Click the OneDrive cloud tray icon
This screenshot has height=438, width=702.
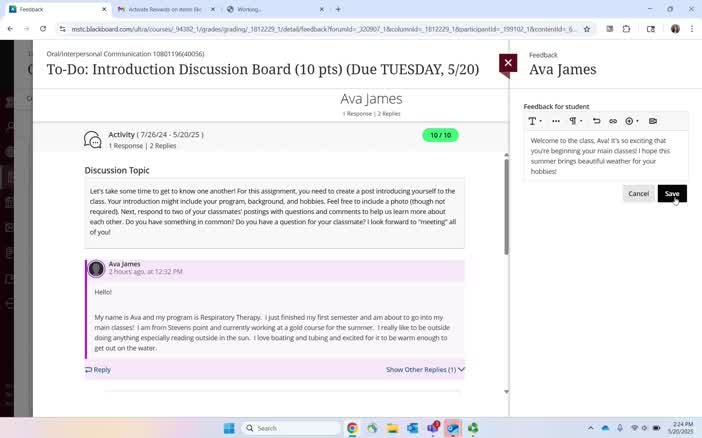pos(605,428)
